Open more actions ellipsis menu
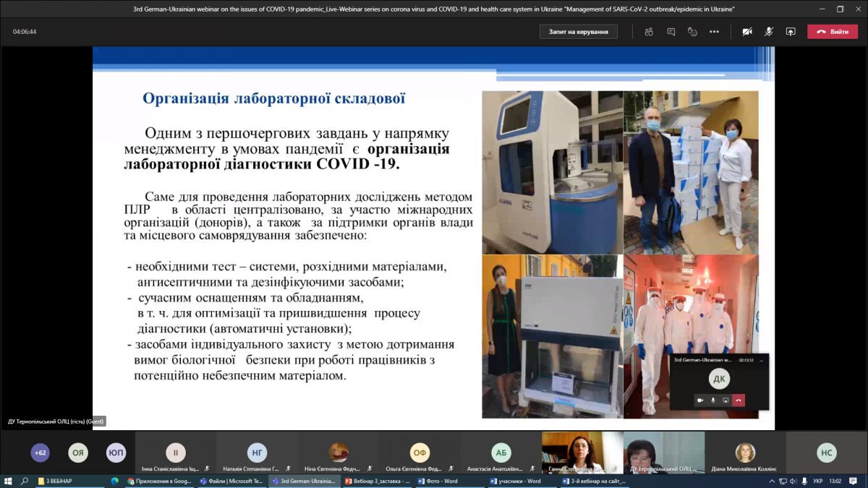The width and height of the screenshot is (868, 488). 714,32
